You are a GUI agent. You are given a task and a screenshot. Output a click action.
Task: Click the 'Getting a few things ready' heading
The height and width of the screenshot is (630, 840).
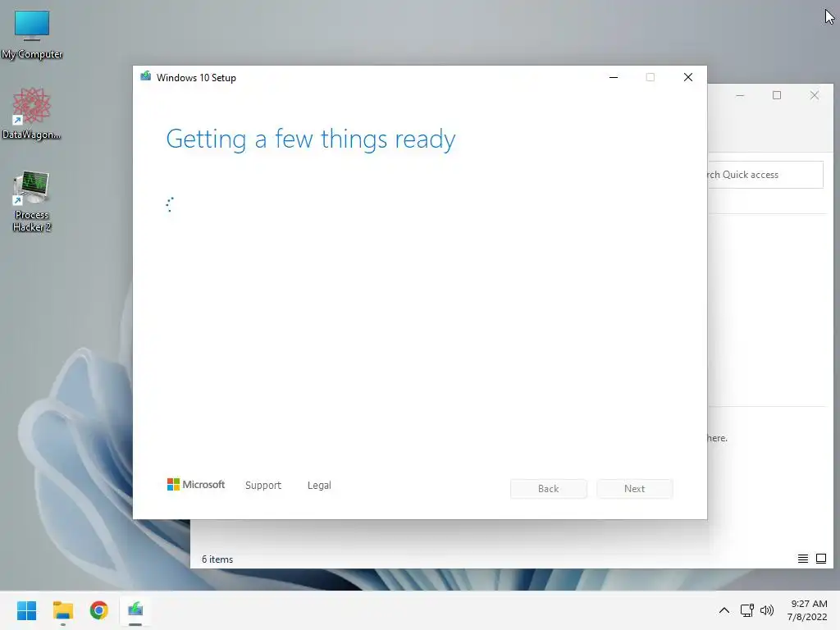[x=311, y=139]
